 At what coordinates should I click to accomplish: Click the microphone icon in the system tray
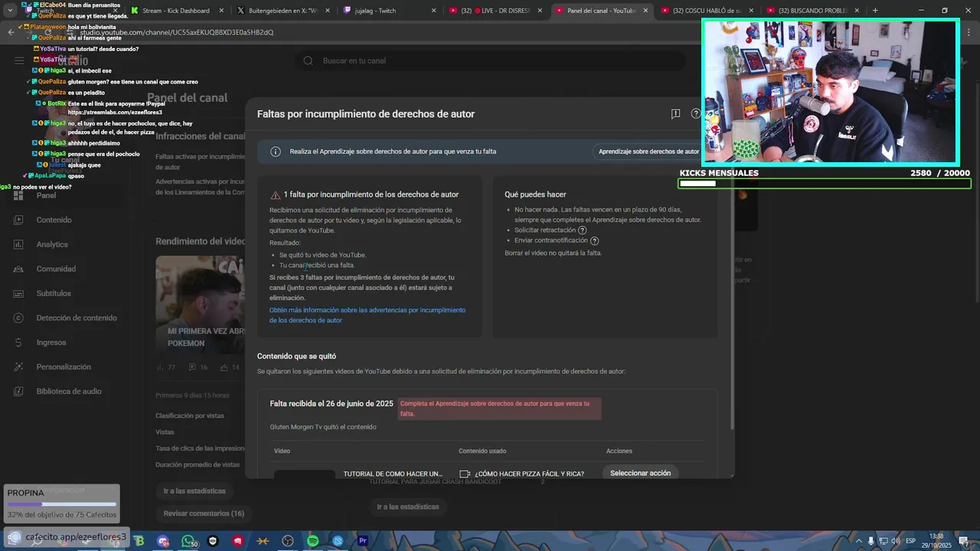point(871,541)
